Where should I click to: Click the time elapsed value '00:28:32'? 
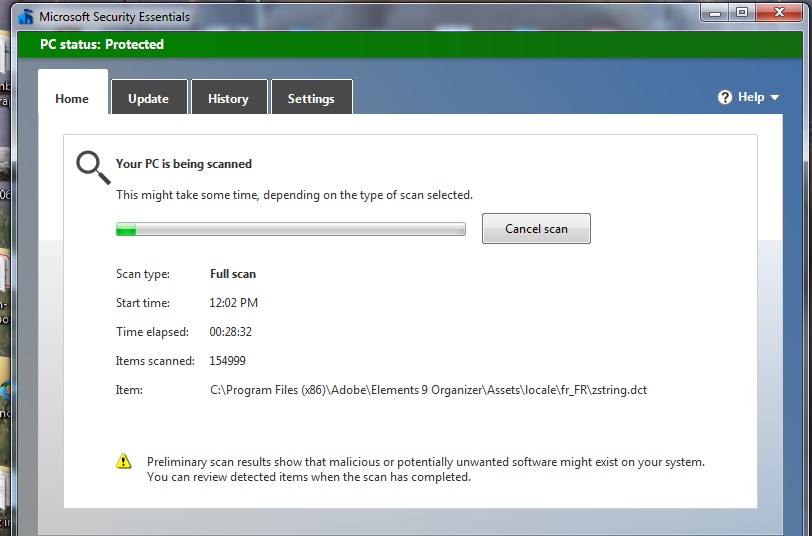pyautogui.click(x=230, y=332)
